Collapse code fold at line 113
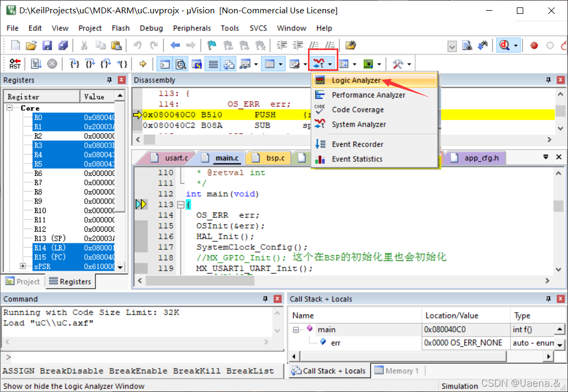The height and width of the screenshot is (392, 568). click(180, 205)
